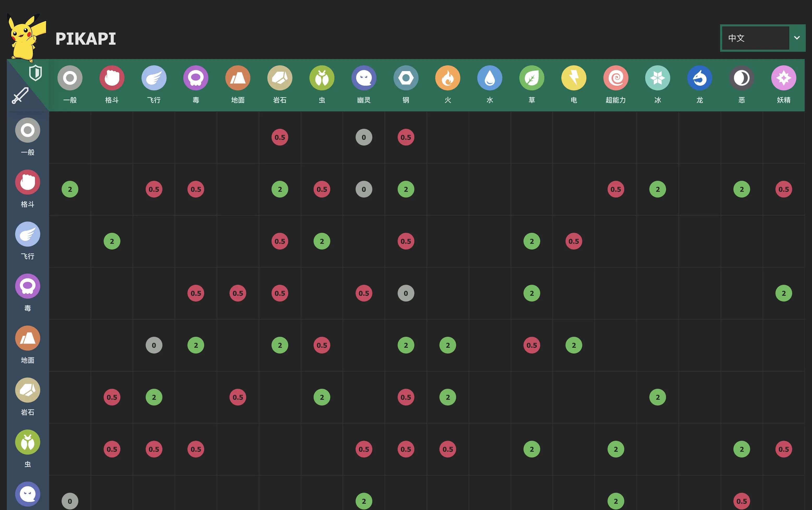Click the 0 badge for Ghost versus Normal
This screenshot has width=812, height=510.
[70, 501]
